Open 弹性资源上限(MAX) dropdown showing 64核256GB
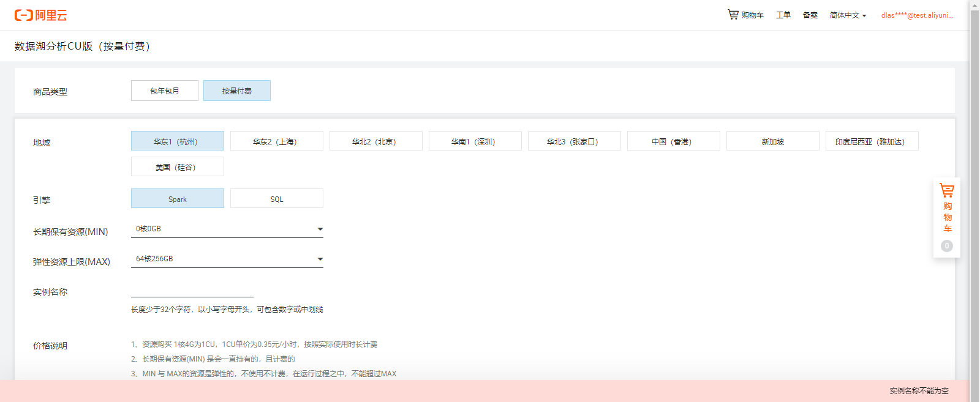This screenshot has height=402, width=980. click(x=227, y=259)
